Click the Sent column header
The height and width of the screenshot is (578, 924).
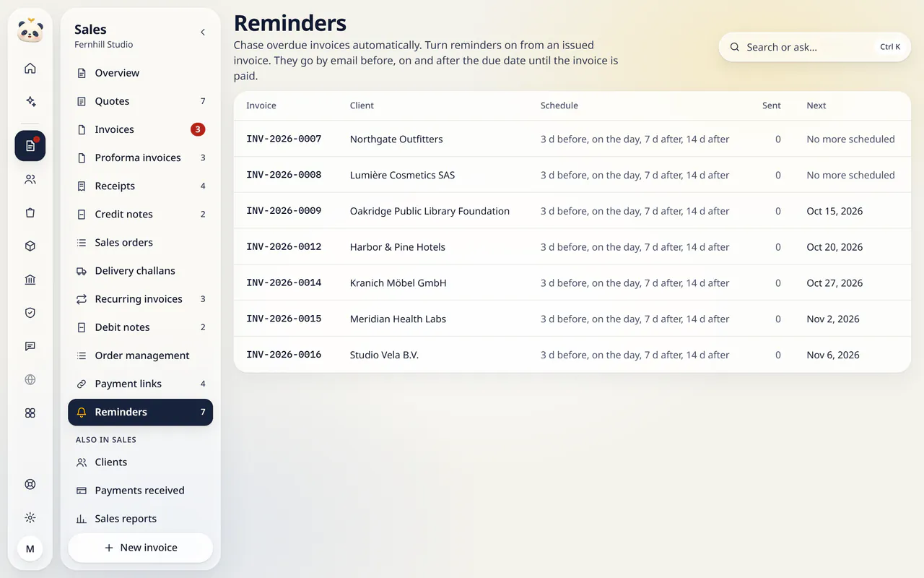coord(772,105)
